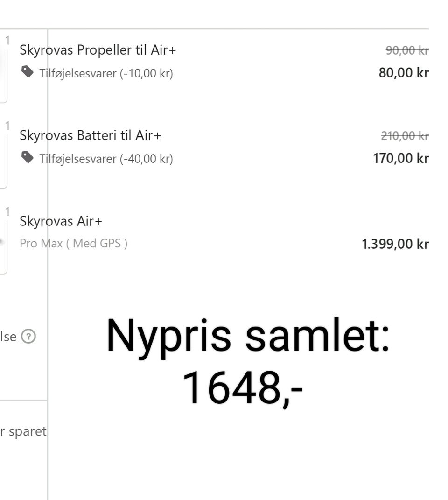The image size is (448, 500).
Task: Open the Skyrovas Air+ product name
Action: pos(61,221)
